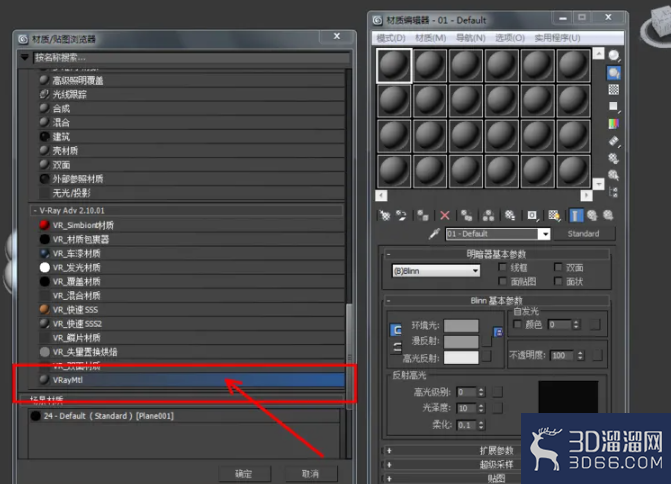Click Make Preview icon

(x=614, y=141)
